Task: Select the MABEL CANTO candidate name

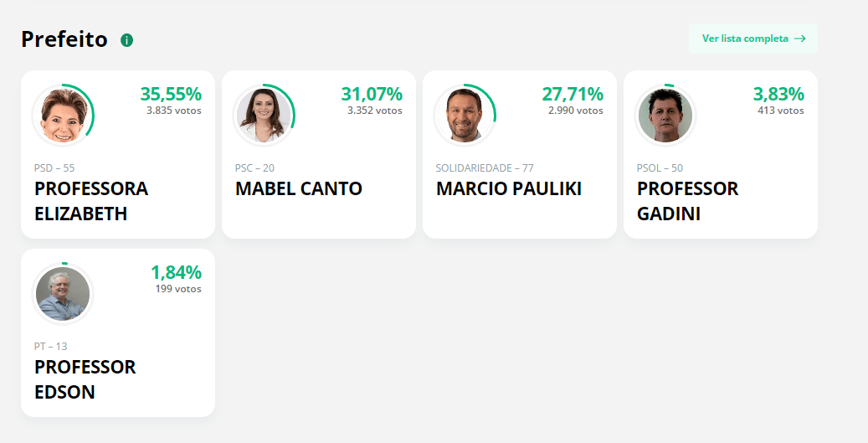Action: [x=299, y=188]
